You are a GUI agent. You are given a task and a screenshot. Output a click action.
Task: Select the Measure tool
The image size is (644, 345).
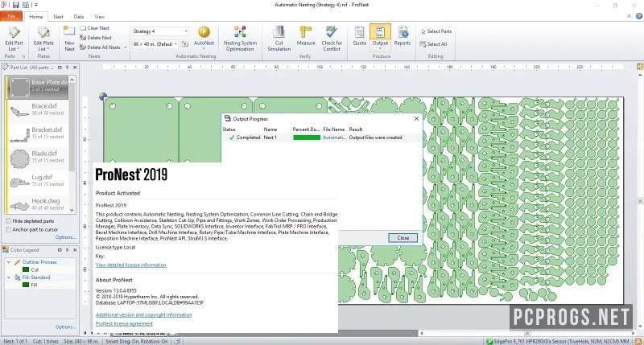click(306, 36)
